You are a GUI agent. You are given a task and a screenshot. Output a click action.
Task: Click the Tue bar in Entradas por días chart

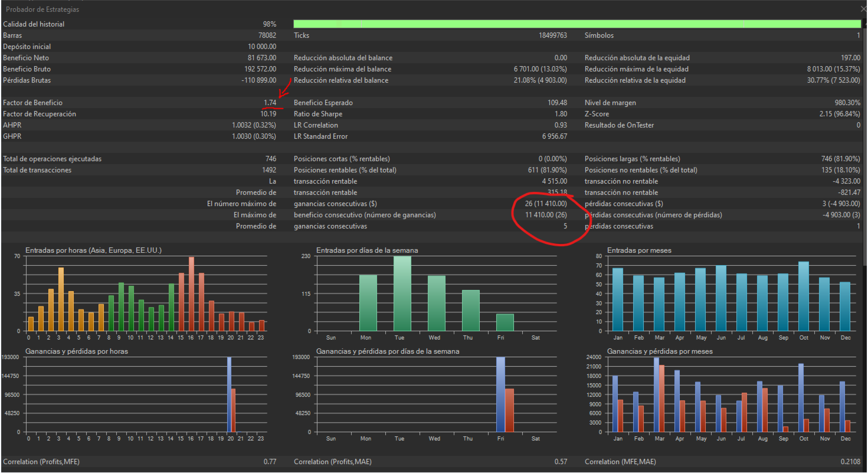coord(402,293)
